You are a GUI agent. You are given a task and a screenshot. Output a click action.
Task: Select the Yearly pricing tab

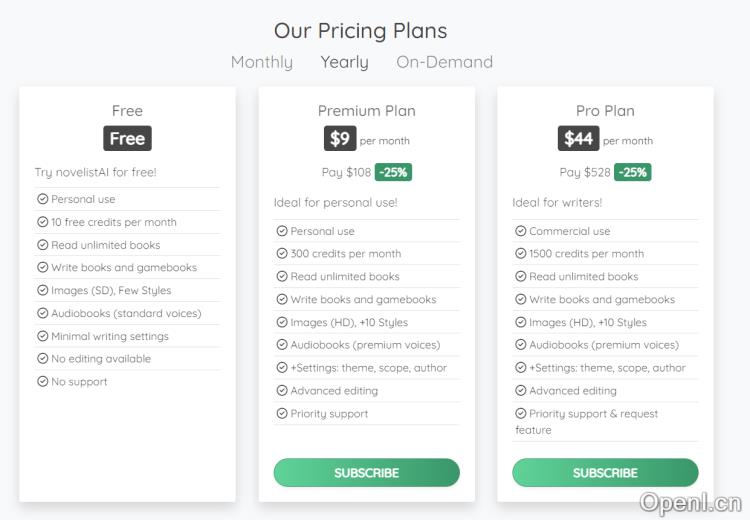tap(344, 62)
